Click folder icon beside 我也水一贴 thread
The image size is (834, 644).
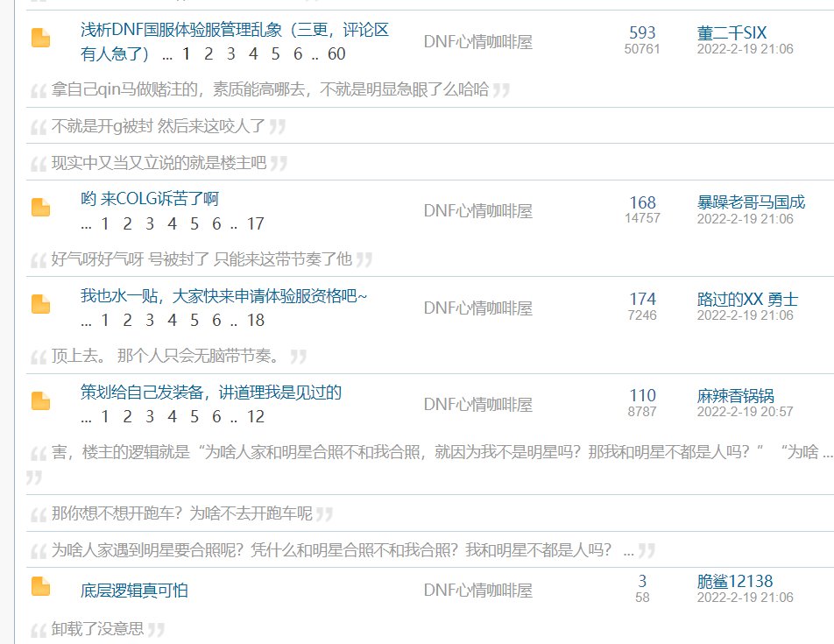(x=40, y=304)
